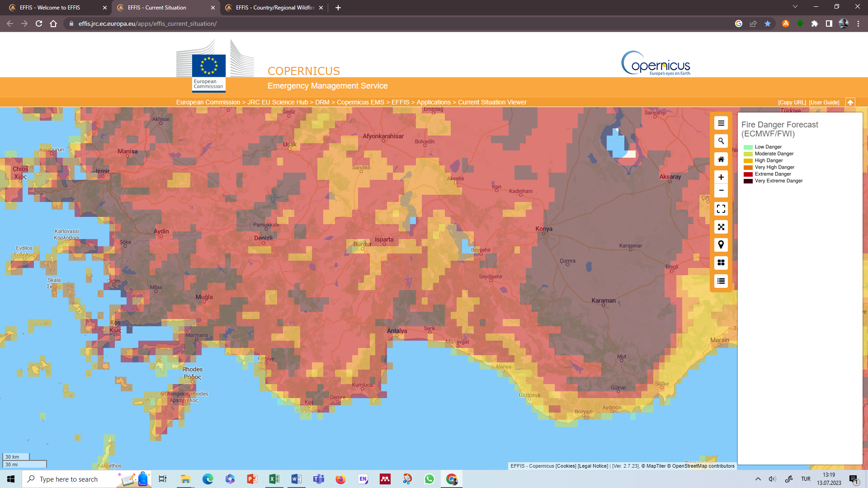The width and height of the screenshot is (868, 488).
Task: Go to browser home page
Action: (53, 23)
